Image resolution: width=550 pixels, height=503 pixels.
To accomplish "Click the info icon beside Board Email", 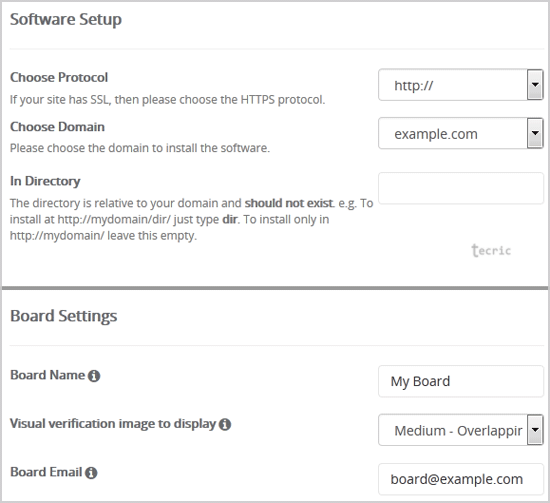I will click(91, 473).
